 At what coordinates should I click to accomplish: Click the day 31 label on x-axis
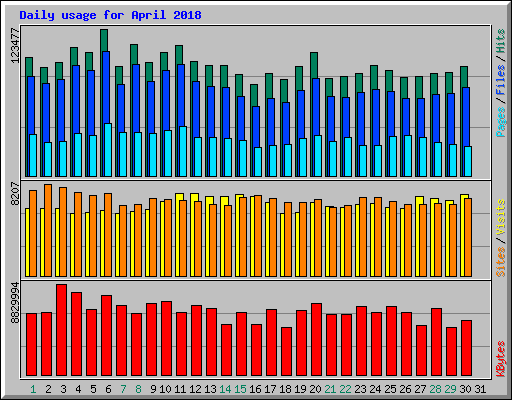pos(480,389)
